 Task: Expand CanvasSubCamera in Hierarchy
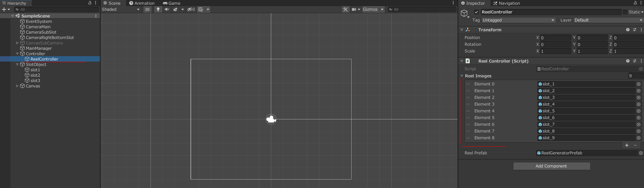click(17, 43)
